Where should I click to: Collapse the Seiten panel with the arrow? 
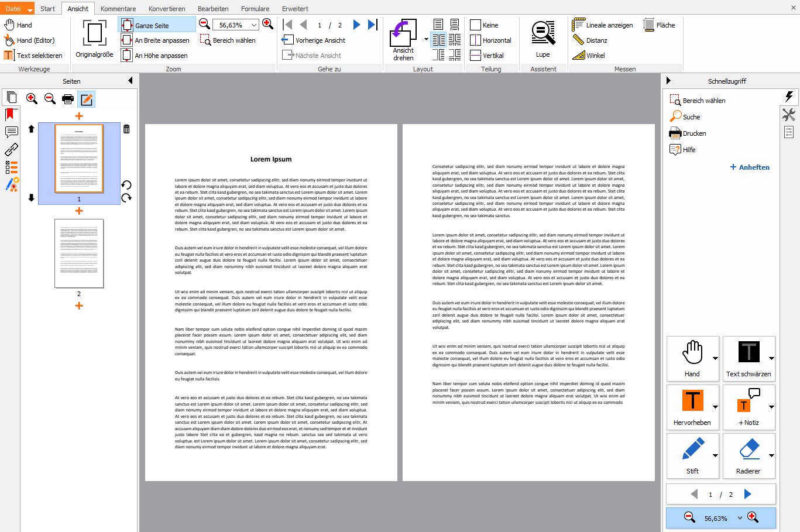[x=131, y=81]
